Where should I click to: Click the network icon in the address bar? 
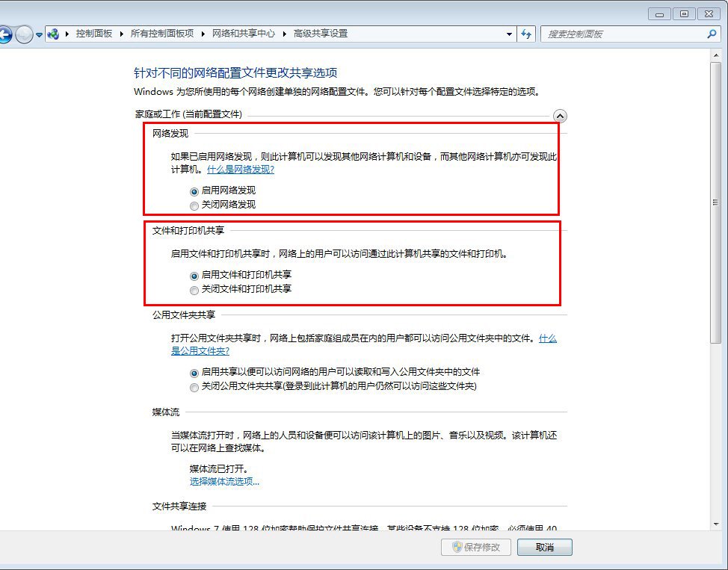[x=51, y=34]
